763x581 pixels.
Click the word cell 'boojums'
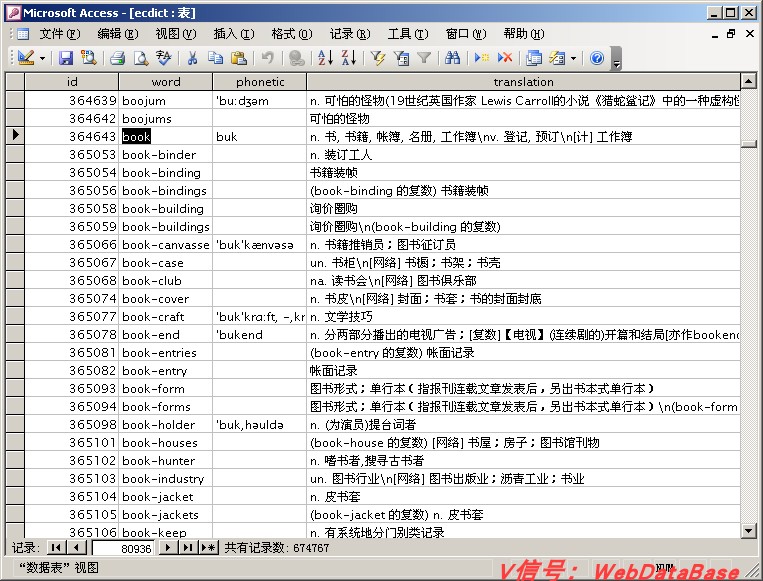pyautogui.click(x=165, y=118)
